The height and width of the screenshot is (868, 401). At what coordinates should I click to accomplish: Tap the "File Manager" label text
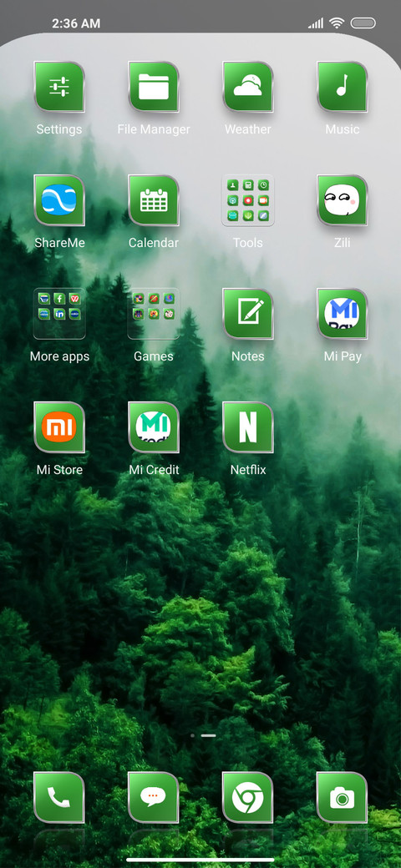click(154, 129)
